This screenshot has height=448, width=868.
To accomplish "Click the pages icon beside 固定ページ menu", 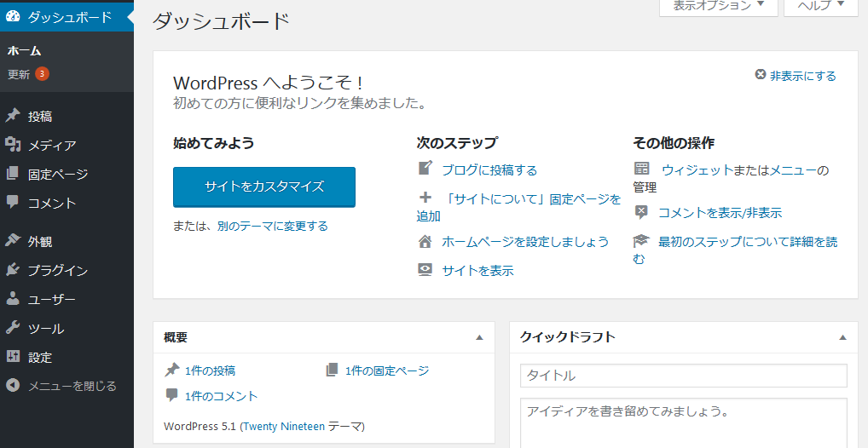I will (14, 174).
